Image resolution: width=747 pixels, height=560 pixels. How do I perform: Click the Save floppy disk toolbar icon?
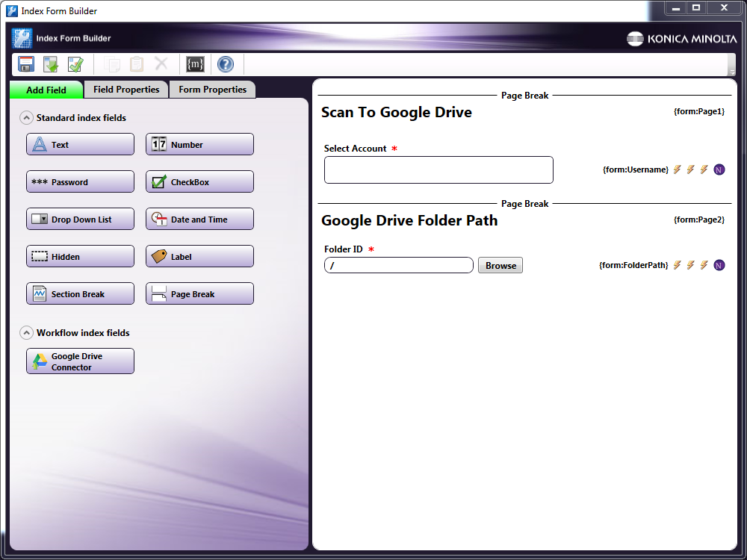point(26,64)
